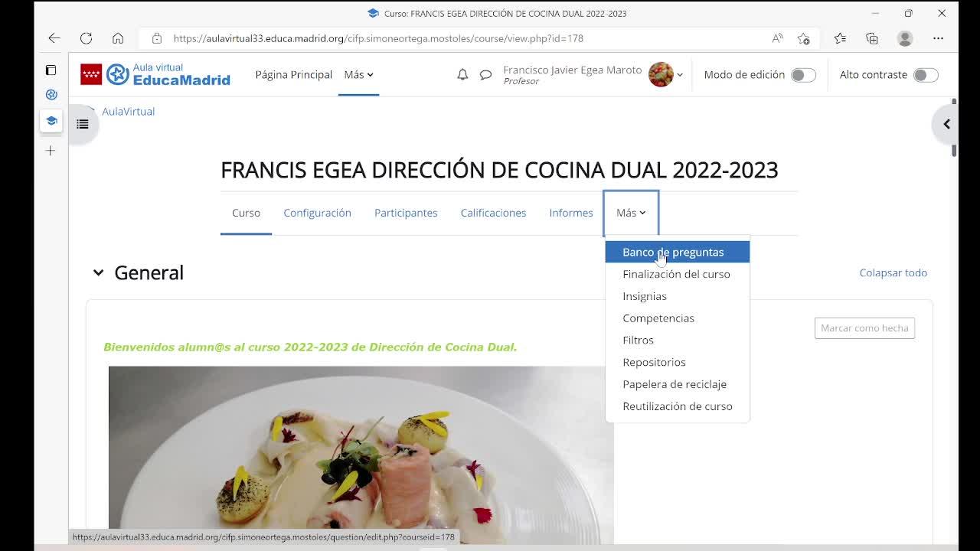Select Finalización del curso
The height and width of the screenshot is (551, 980).
click(678, 274)
